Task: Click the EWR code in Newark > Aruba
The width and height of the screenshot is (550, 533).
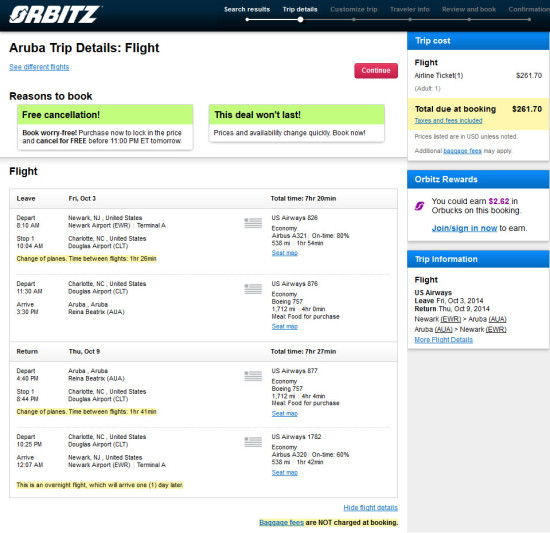Action: (x=451, y=319)
